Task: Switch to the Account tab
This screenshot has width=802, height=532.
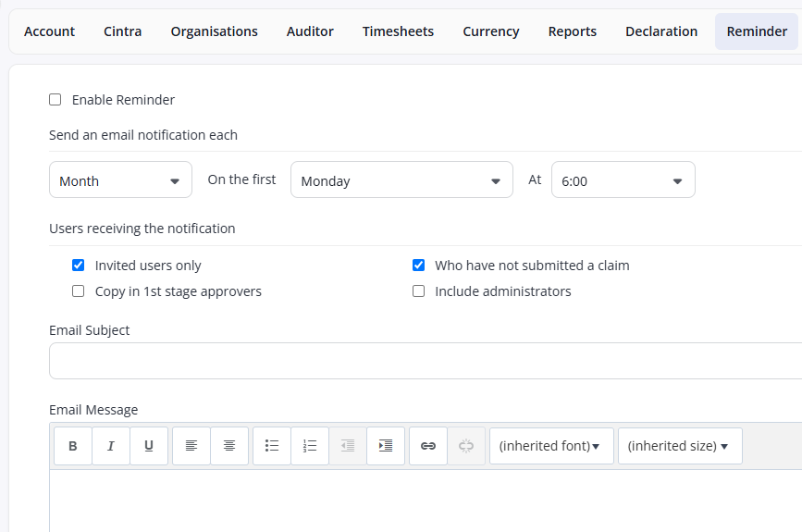Action: (49, 31)
